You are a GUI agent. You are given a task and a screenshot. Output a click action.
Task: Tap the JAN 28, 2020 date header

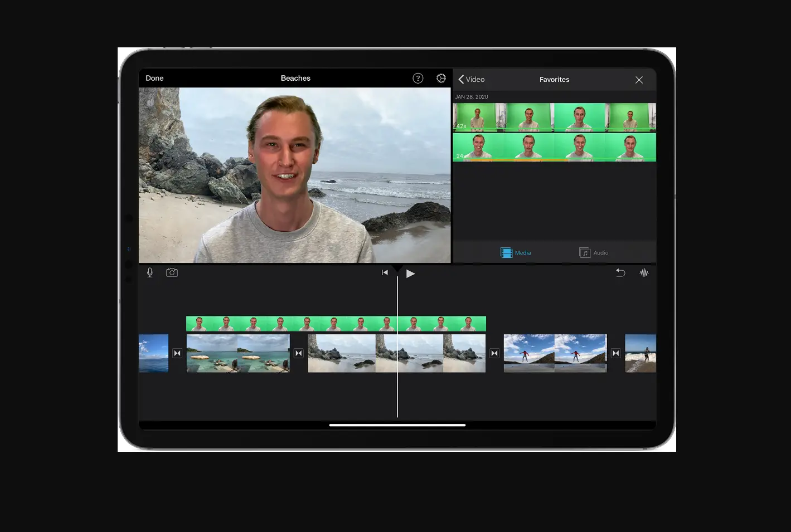point(472,96)
